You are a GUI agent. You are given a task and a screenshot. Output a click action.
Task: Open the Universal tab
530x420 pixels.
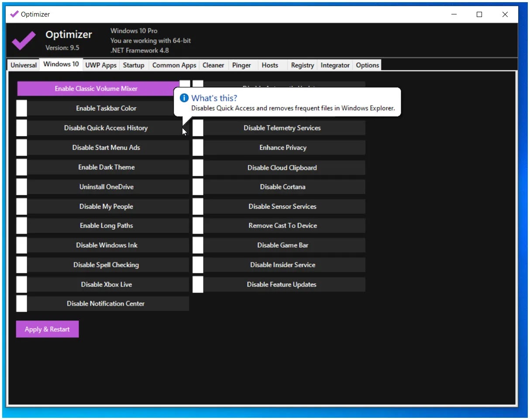click(x=24, y=65)
